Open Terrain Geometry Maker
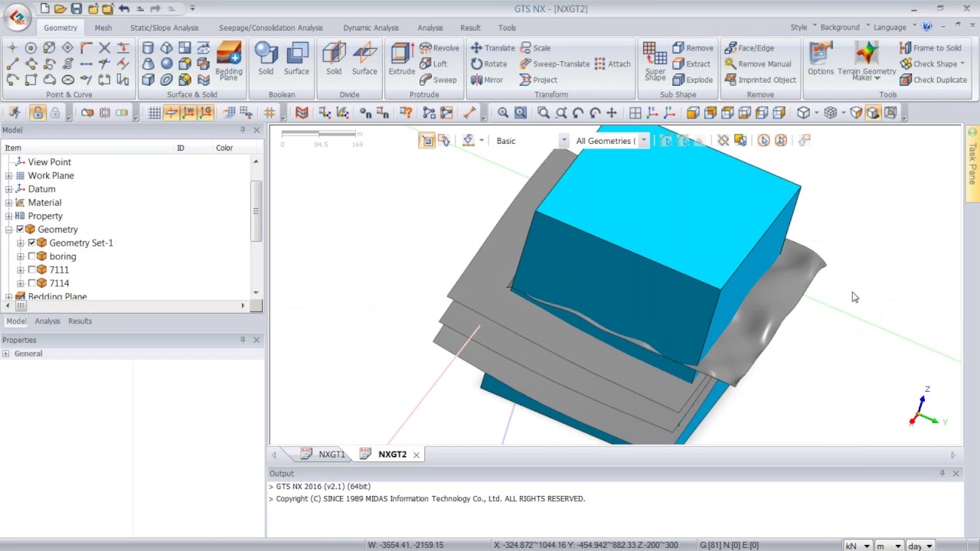980x551 pixels. 867,61
